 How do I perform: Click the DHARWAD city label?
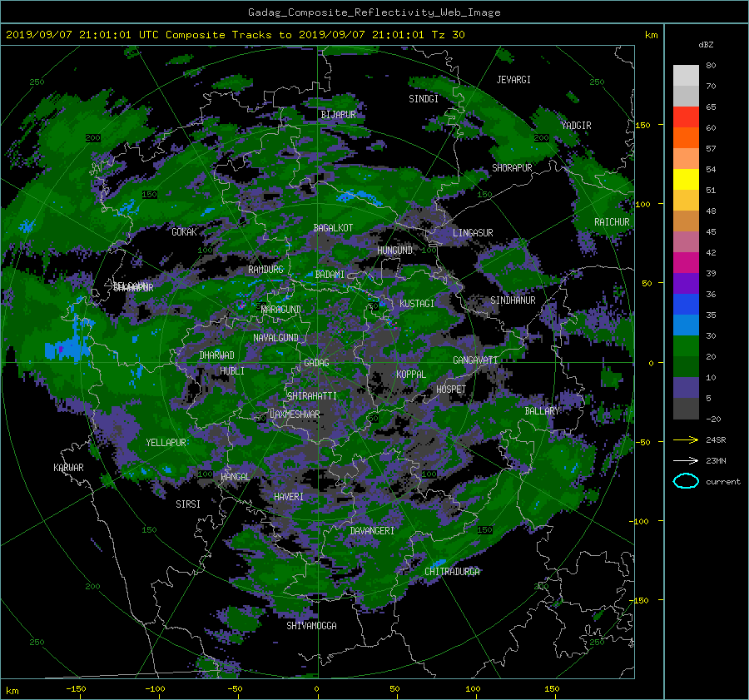click(217, 355)
